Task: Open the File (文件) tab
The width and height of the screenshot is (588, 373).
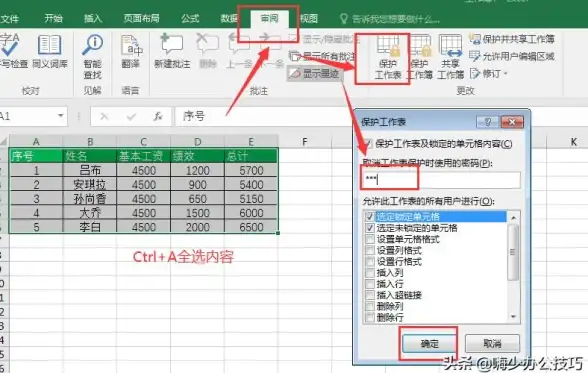Action: [9, 18]
